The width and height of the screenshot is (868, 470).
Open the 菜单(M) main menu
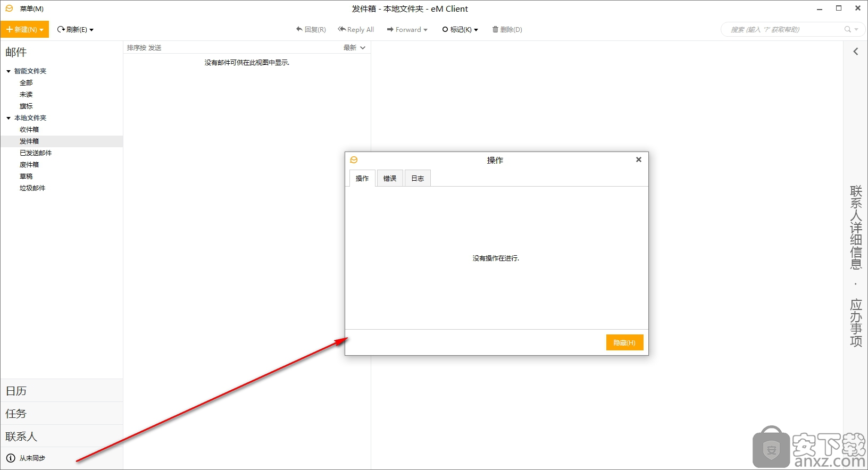click(31, 9)
